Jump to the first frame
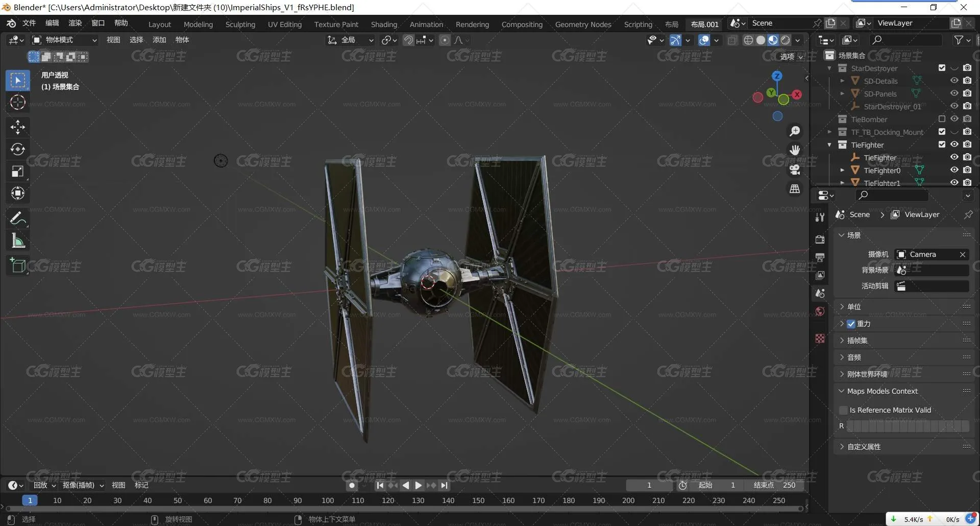The image size is (980, 526). click(x=380, y=486)
